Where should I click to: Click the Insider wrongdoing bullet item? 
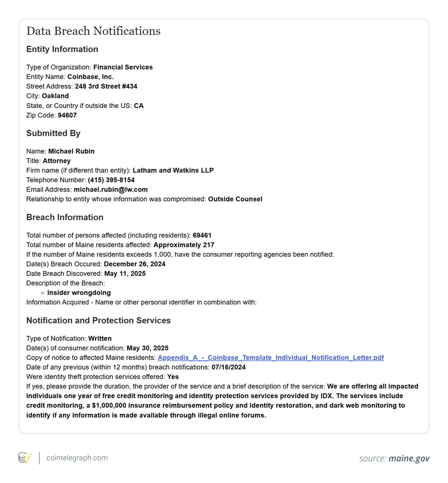79,293
